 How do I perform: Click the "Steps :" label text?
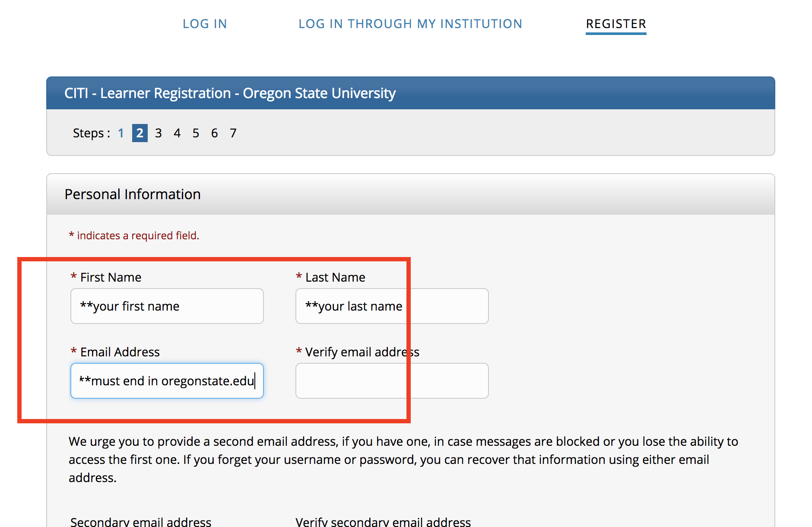(91, 133)
